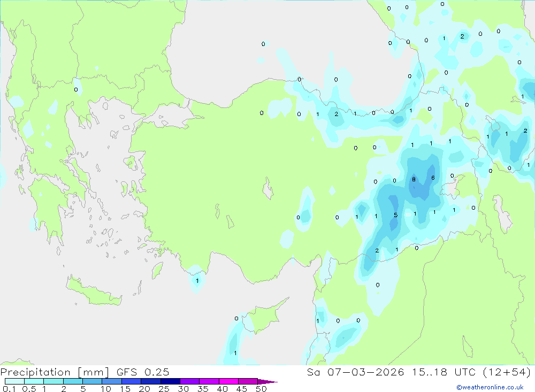Click the legend tick label '35'
Screen dimensions: 535x392
pos(203,389)
